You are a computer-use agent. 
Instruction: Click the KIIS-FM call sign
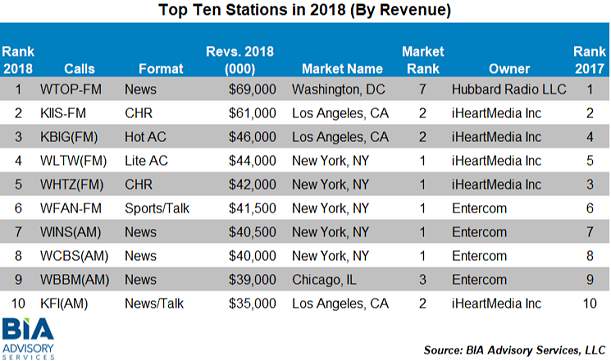point(63,113)
